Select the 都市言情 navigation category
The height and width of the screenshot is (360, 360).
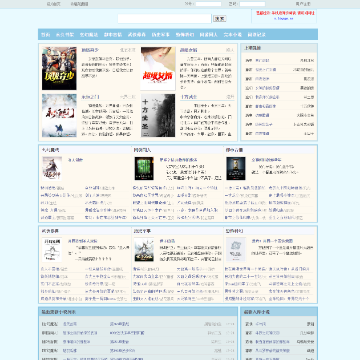[113, 35]
